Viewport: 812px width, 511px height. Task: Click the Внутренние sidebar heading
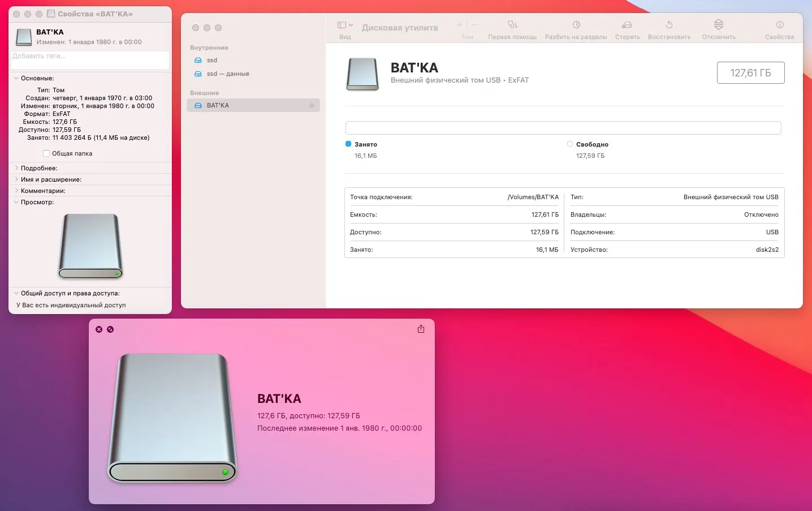[x=209, y=48]
